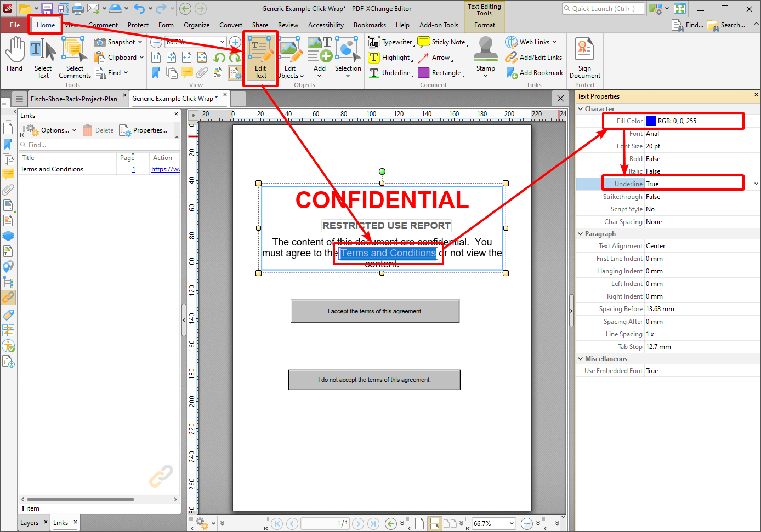
Task: Switch page layout to two-page view
Action: click(451, 523)
